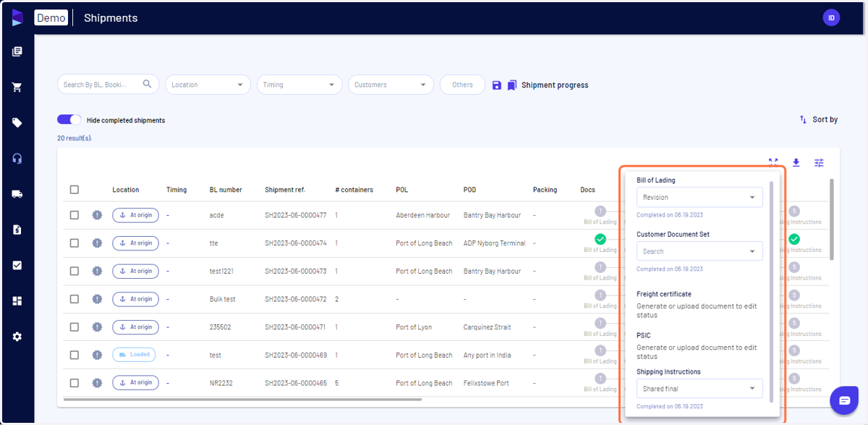
Task: Click Bill of Lading status circle in acde row
Action: click(x=600, y=211)
